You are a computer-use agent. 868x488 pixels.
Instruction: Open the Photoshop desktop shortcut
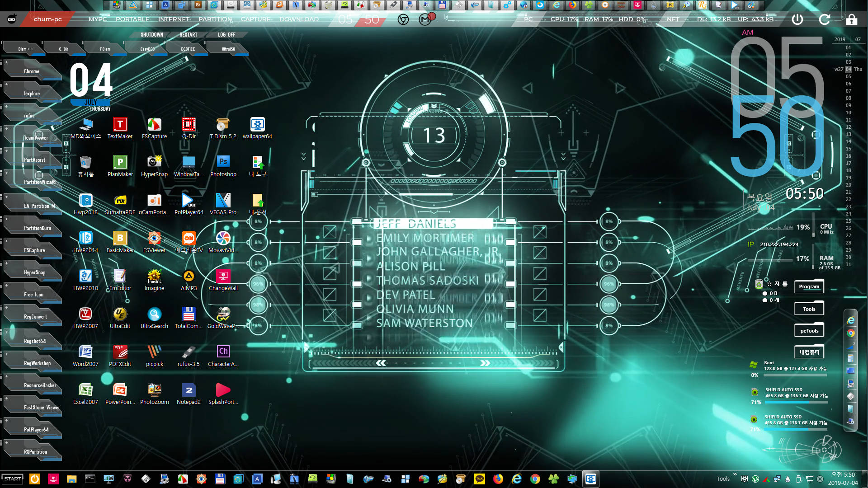pyautogui.click(x=223, y=166)
